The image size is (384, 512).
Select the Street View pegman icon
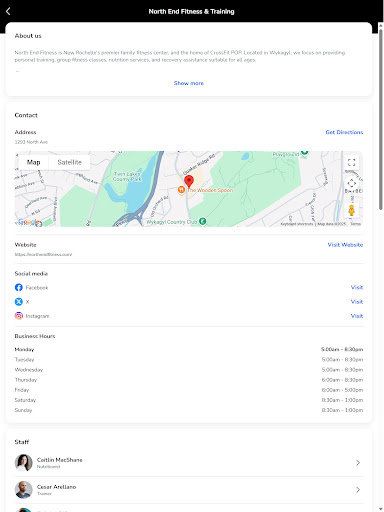click(351, 210)
